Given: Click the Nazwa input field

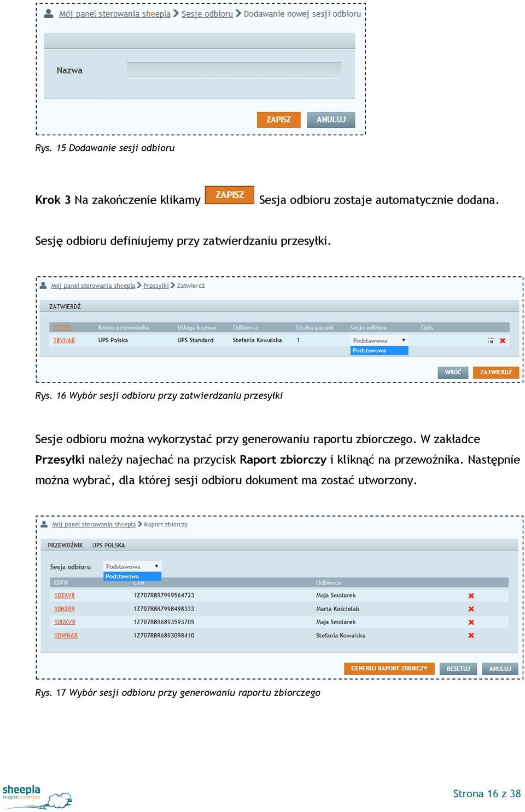Looking at the screenshot, I should tap(234, 71).
